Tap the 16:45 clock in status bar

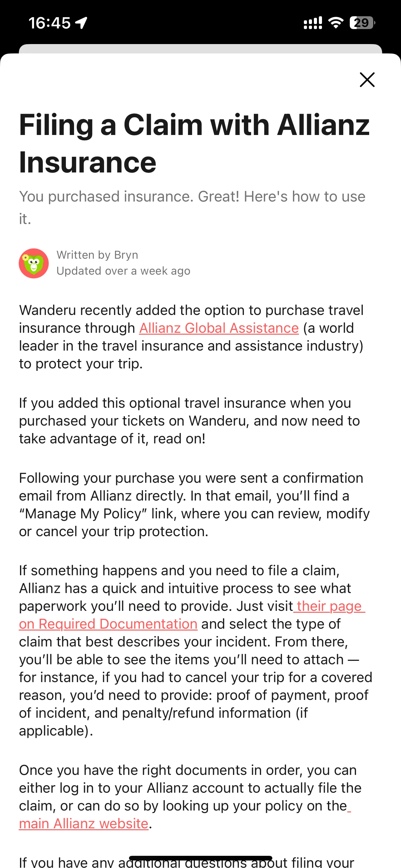pos(49,23)
